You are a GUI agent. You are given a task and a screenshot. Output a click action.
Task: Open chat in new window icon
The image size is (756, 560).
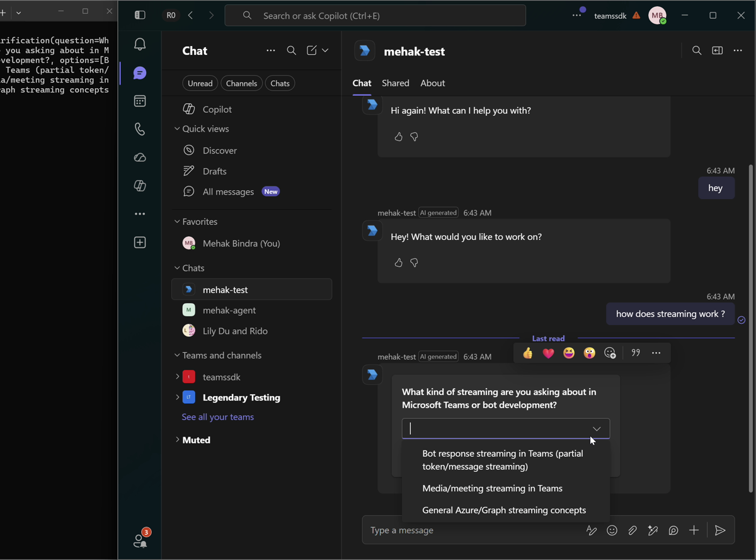pyautogui.click(x=717, y=50)
